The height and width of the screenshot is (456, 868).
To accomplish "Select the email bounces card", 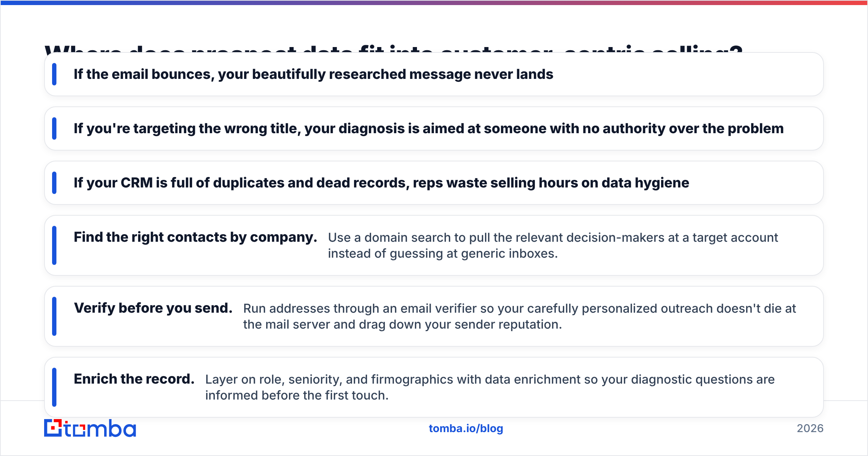I will coord(434,74).
